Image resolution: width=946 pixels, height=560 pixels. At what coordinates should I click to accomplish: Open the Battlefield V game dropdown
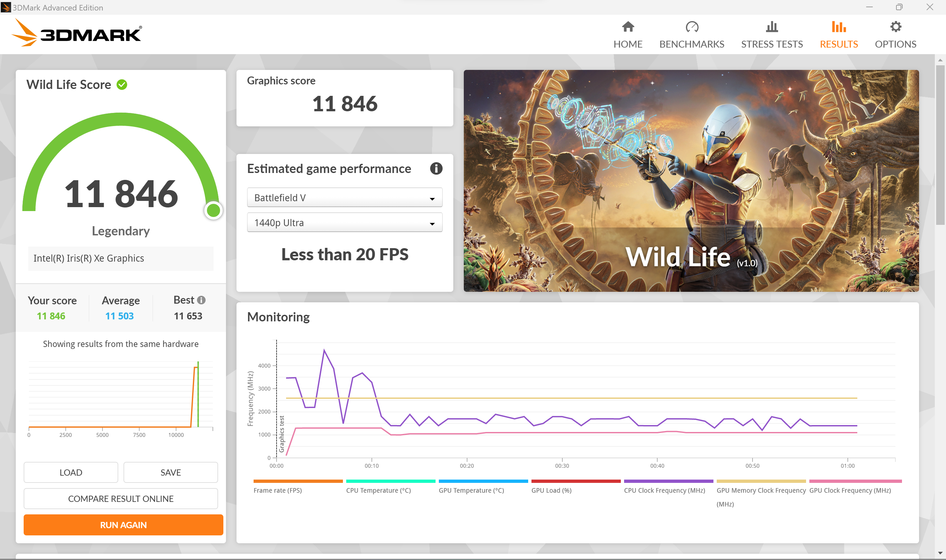344,198
